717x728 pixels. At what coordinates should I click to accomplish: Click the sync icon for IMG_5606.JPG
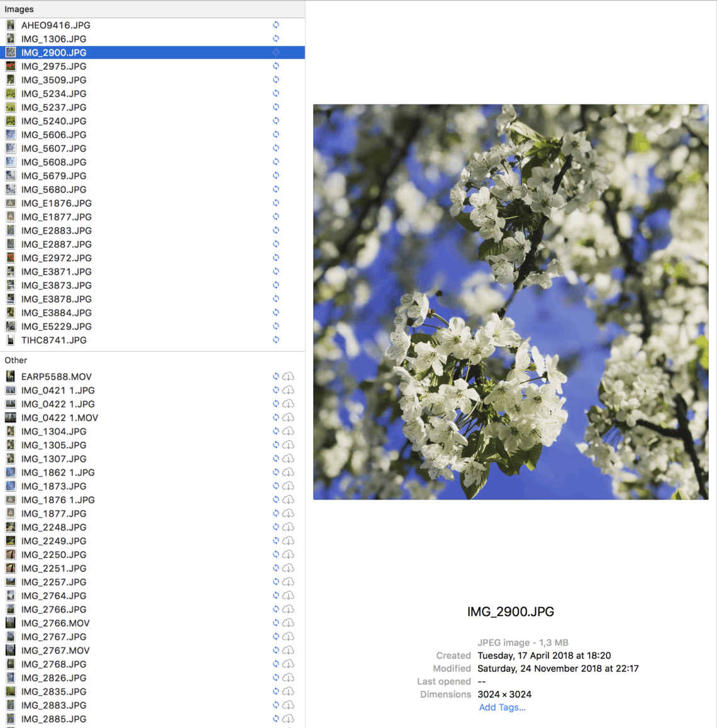275,135
